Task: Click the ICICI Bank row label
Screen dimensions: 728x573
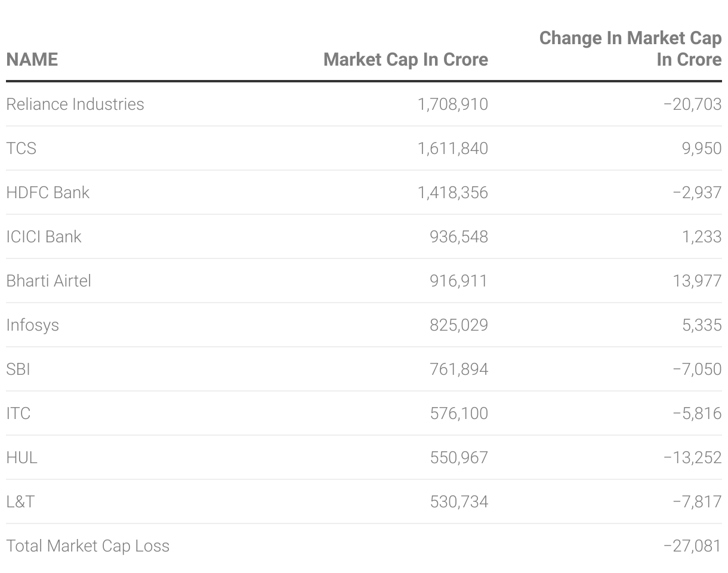Action: coord(44,237)
